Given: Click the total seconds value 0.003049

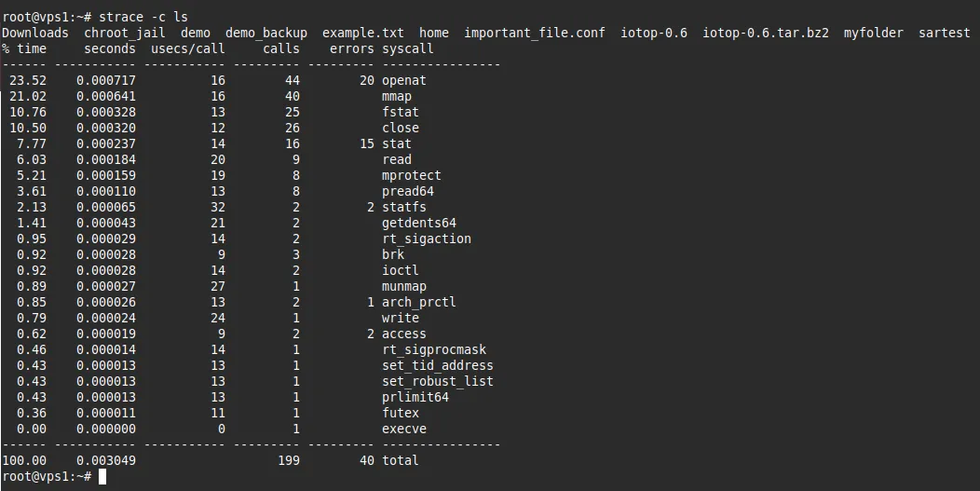Looking at the screenshot, I should (106, 460).
